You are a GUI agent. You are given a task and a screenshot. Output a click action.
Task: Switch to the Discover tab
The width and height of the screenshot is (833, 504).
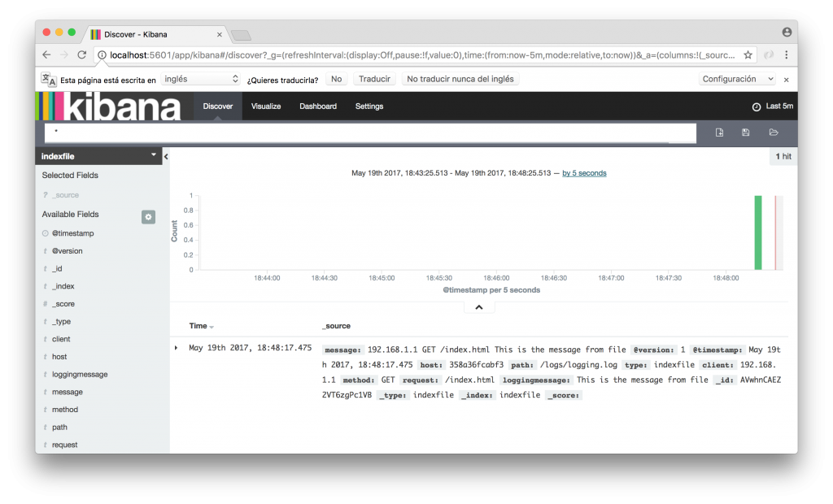(x=218, y=106)
